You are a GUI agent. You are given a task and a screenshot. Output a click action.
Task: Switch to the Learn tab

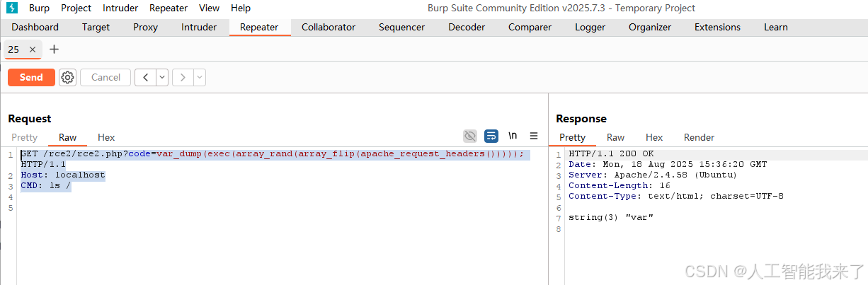click(776, 28)
